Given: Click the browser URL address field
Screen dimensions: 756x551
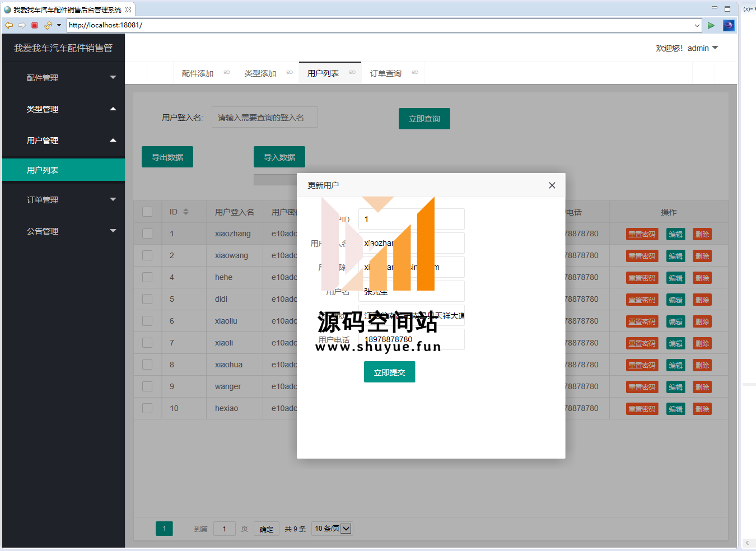Looking at the screenshot, I should click(380, 25).
